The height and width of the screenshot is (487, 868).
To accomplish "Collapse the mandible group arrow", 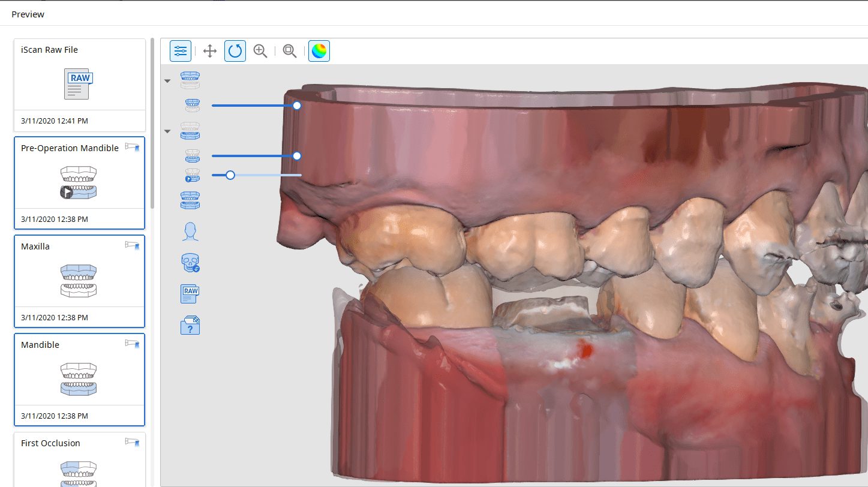I will 168,131.
